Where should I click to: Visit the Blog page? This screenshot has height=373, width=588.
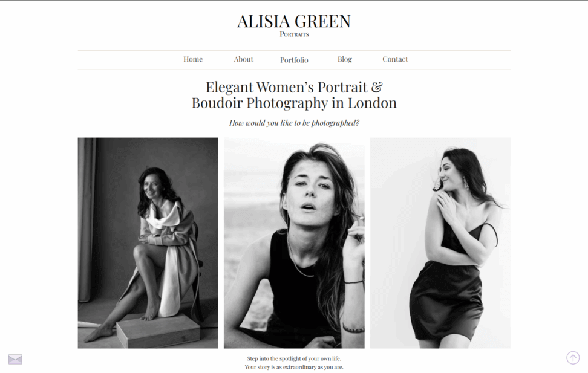coord(345,59)
